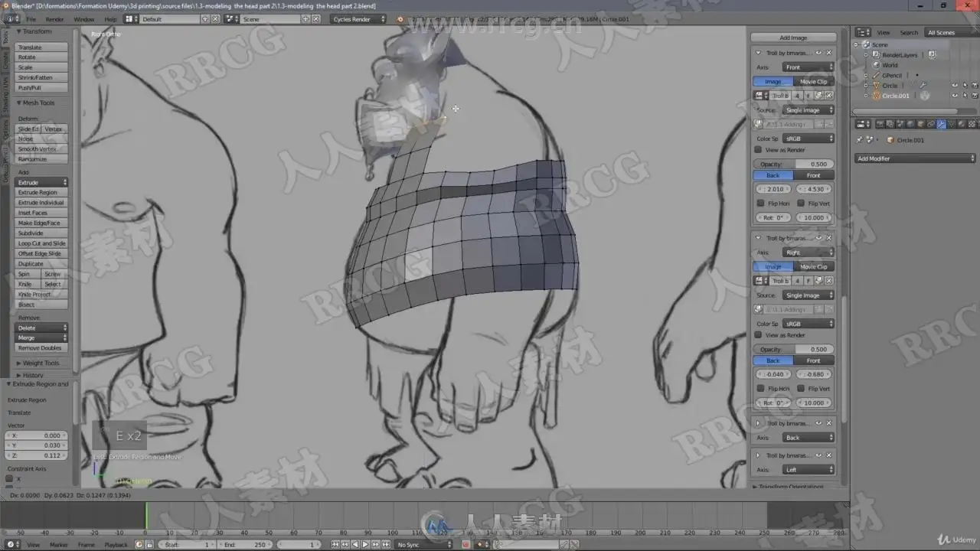Open the outliner editor type selector
Screen dimensions: 980x551
click(x=863, y=32)
